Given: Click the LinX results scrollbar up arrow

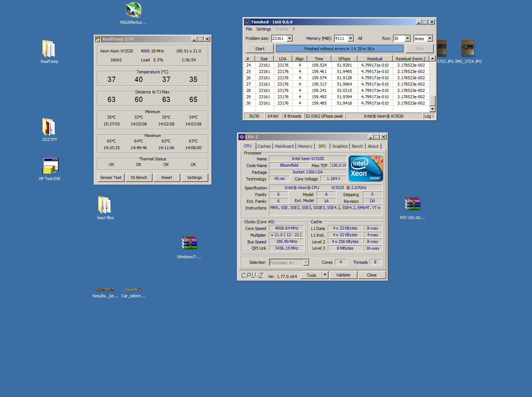Looking at the screenshot, I should tap(432, 58).
